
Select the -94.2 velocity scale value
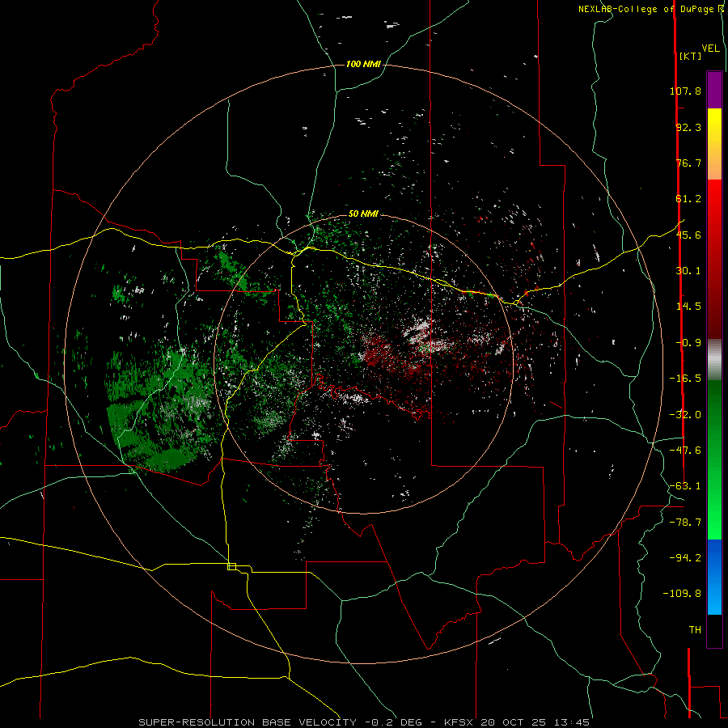685,557
